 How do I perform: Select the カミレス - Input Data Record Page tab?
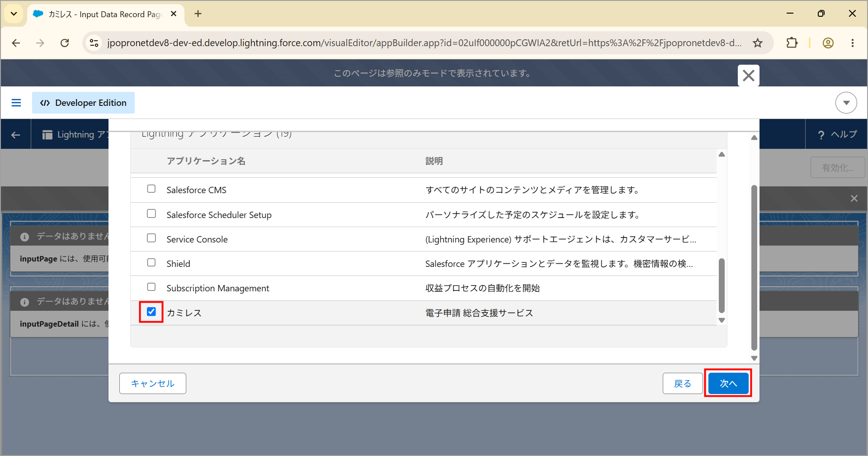coord(106,14)
